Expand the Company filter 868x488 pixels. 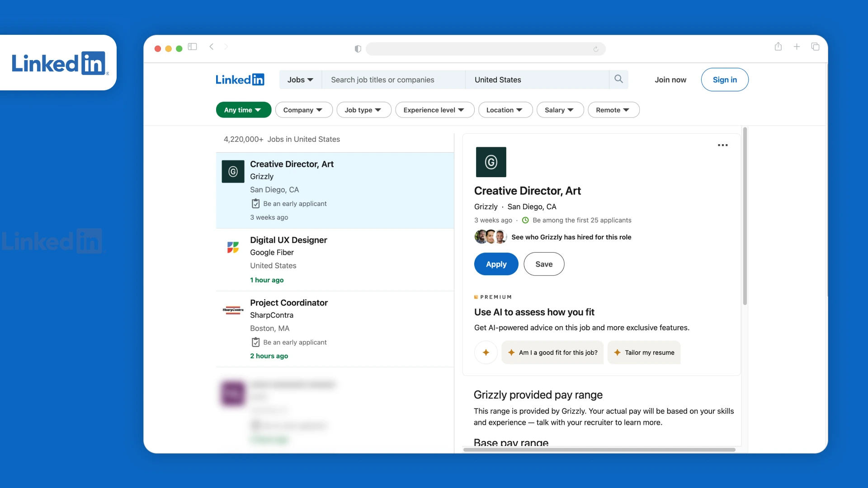pos(304,110)
